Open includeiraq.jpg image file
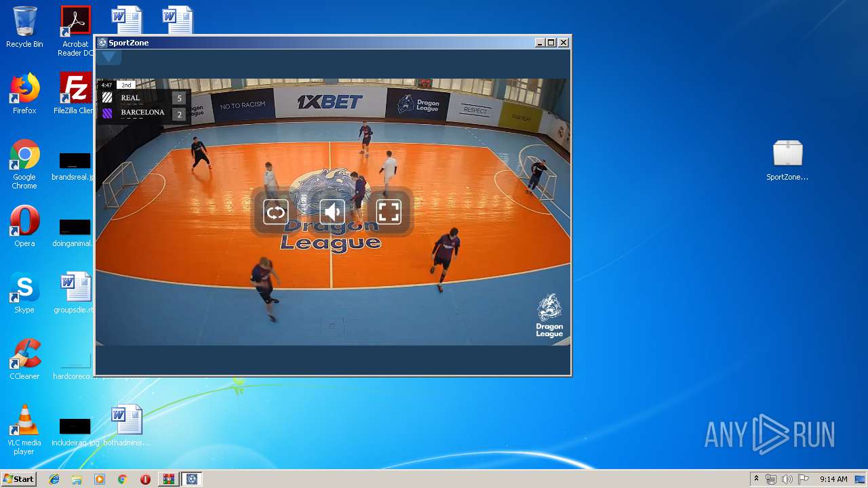 click(75, 432)
